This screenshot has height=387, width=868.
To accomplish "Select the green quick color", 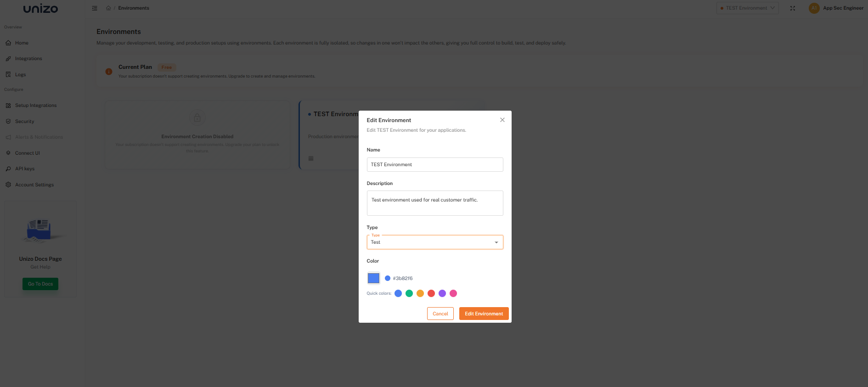I will click(409, 293).
